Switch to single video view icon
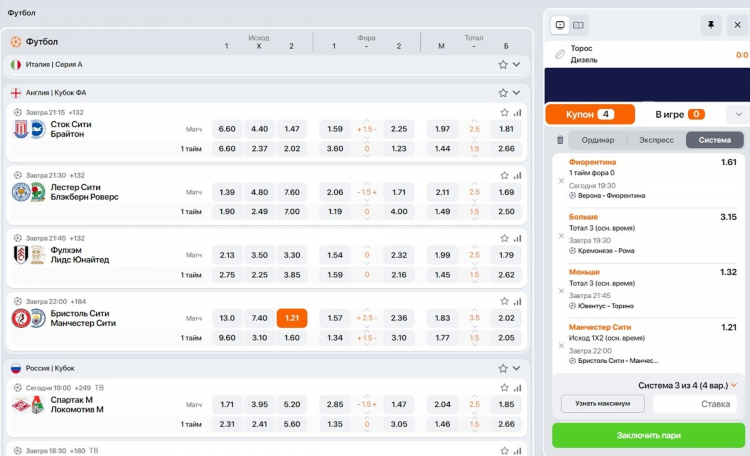Viewport: 750px width, 456px height. tap(560, 25)
